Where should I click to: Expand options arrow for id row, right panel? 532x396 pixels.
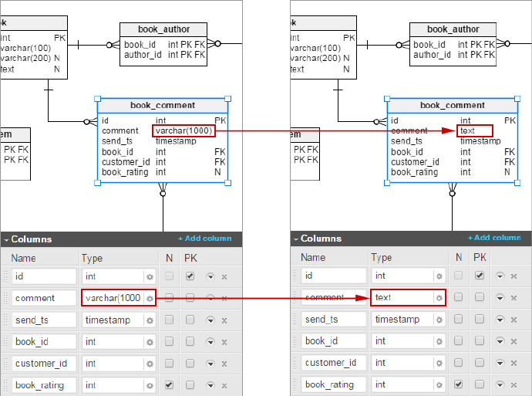click(500, 276)
